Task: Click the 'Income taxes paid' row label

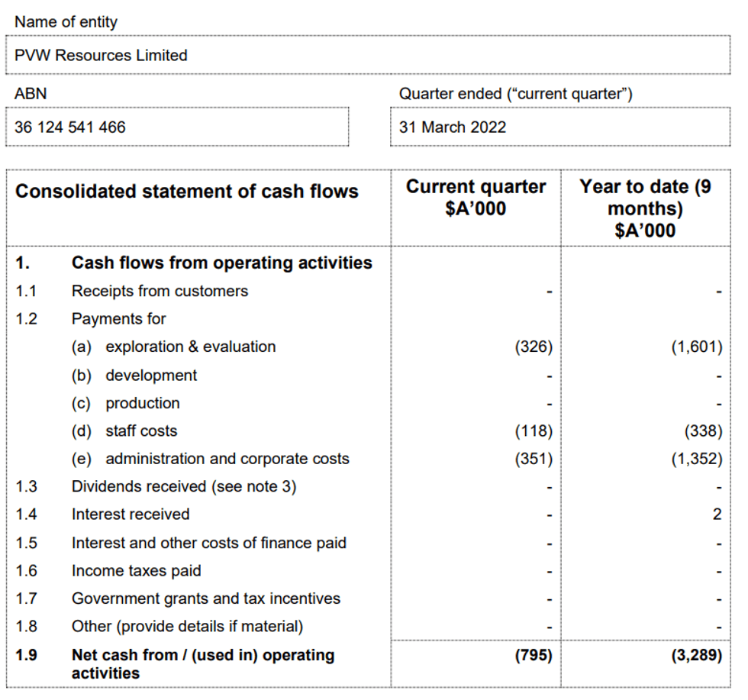Action: point(137,571)
